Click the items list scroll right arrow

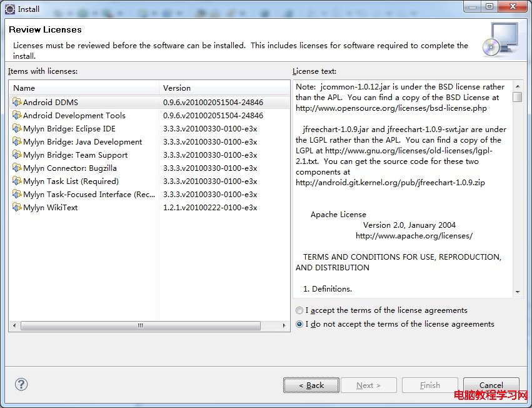click(x=284, y=325)
